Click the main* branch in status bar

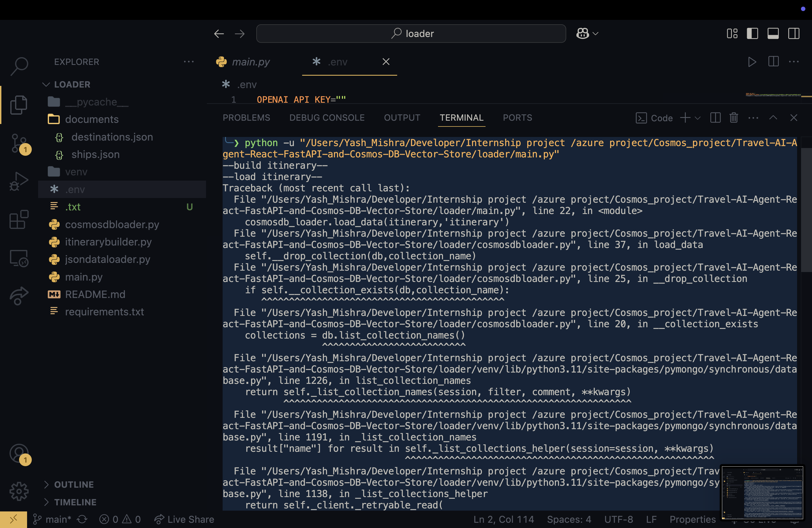(x=52, y=519)
